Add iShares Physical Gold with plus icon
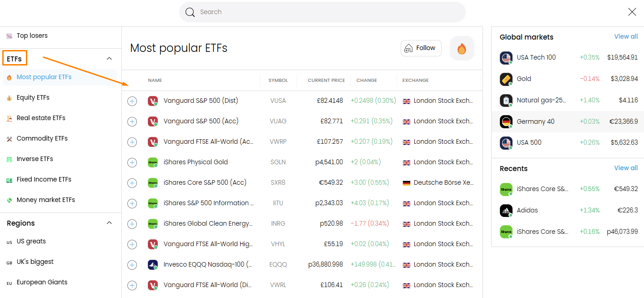 tap(132, 162)
